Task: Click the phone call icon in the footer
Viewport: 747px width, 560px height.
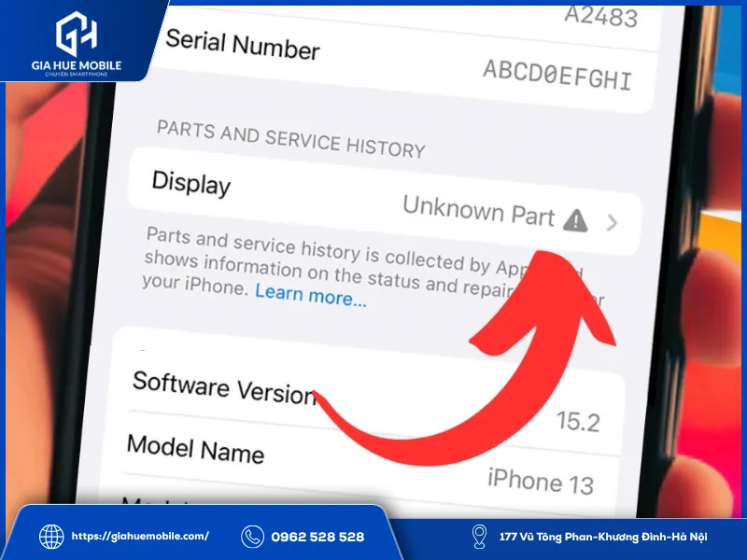Action: pyautogui.click(x=252, y=537)
